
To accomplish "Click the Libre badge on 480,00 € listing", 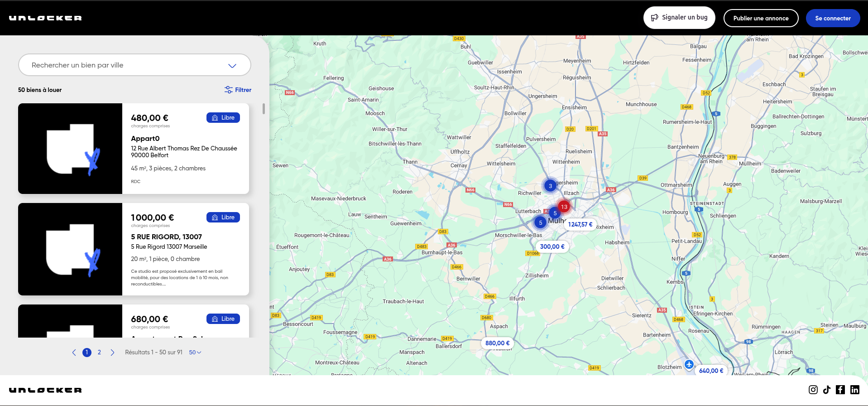I will coord(223,117).
